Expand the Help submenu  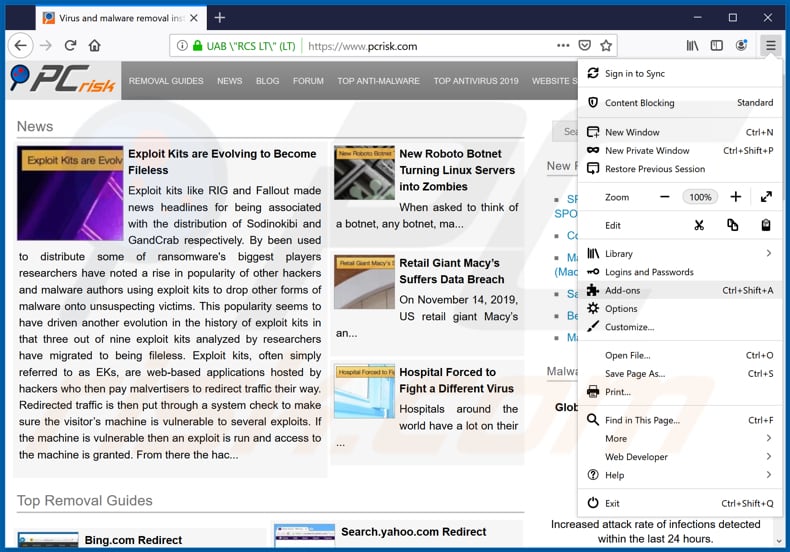tap(680, 475)
